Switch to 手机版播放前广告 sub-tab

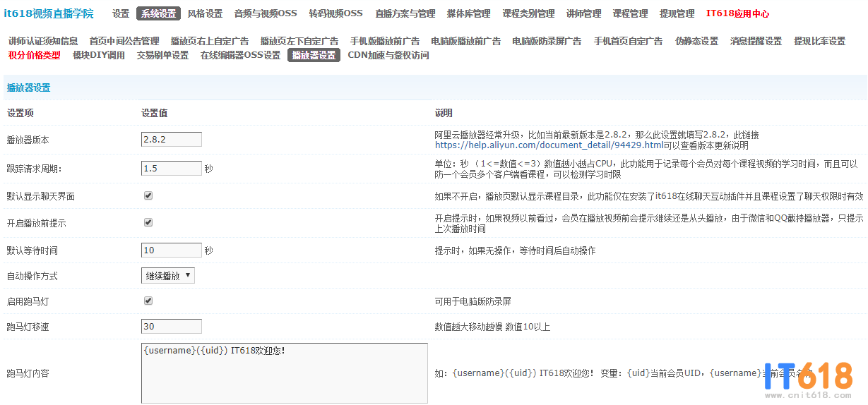pos(385,41)
